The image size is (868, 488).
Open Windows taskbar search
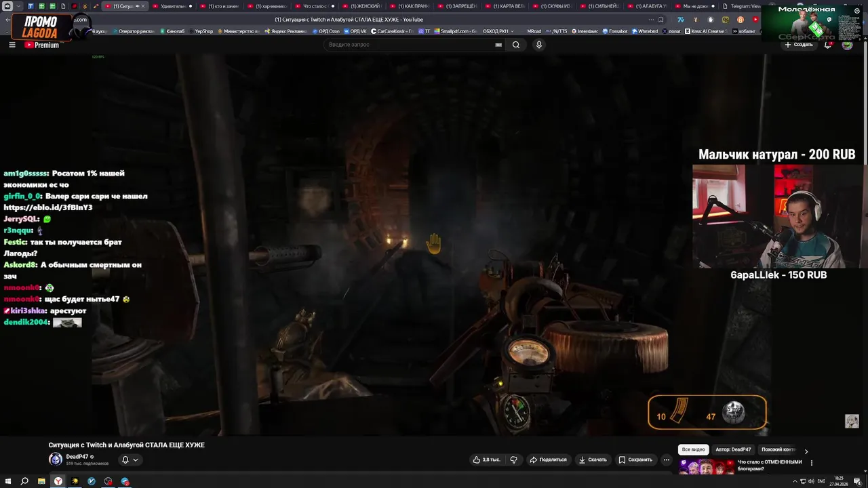[x=24, y=481]
